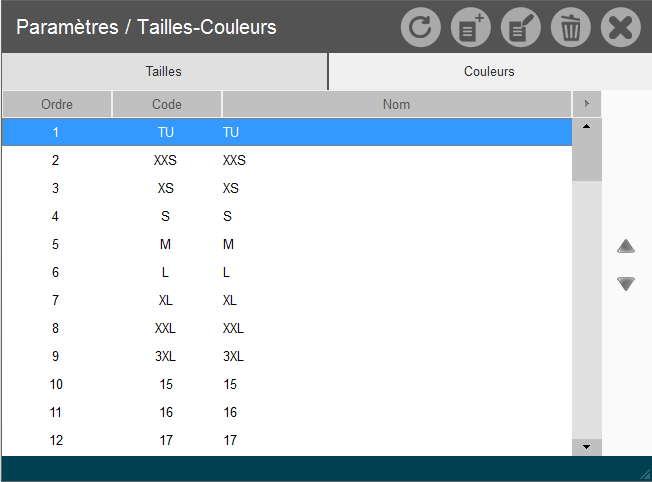
Task: Add a new size entry
Action: [x=471, y=27]
